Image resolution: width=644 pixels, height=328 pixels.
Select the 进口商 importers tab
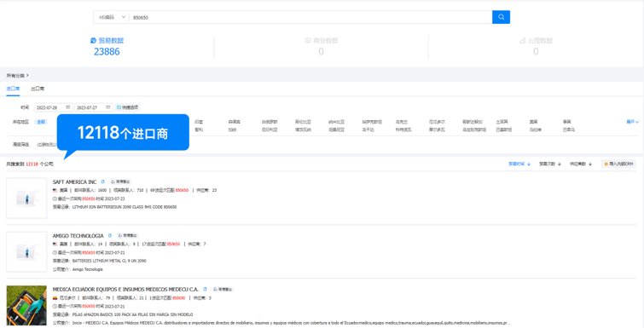13,89
